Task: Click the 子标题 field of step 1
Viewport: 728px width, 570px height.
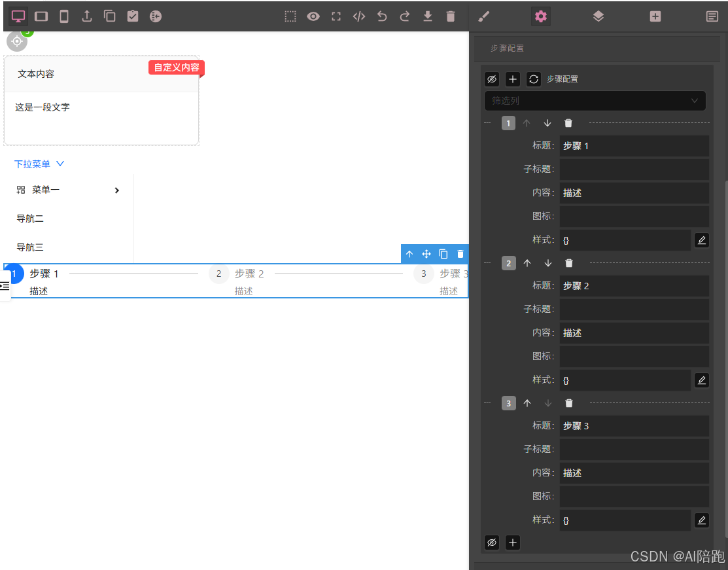Action: tap(634, 169)
